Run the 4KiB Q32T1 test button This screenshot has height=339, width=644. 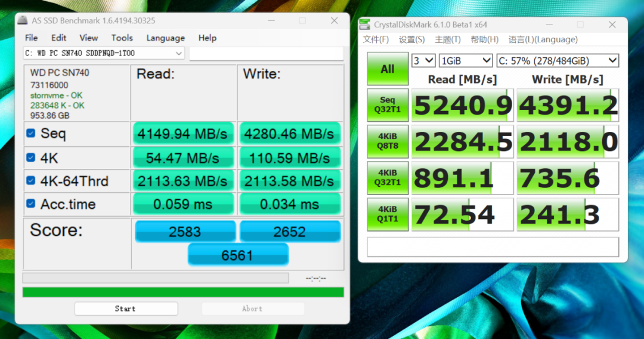[x=388, y=177]
